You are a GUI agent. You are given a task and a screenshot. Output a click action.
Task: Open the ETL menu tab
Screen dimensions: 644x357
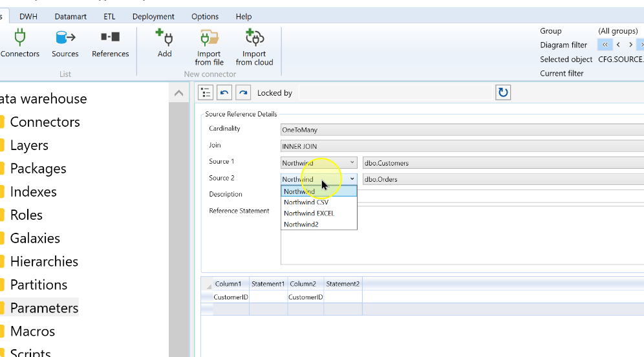coord(109,16)
